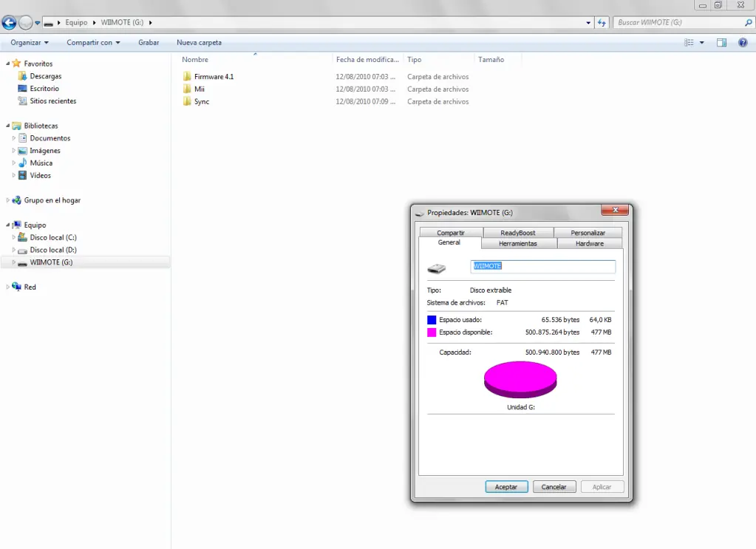Click the magnifier icon in the search box
Screen dimensions: 756x549
click(x=749, y=23)
